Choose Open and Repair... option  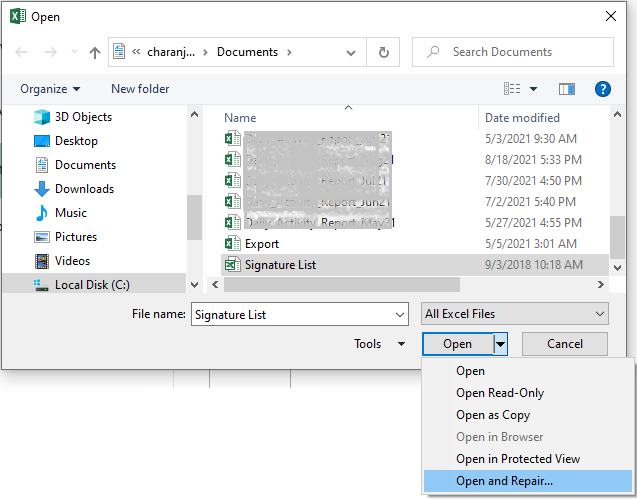click(528, 481)
